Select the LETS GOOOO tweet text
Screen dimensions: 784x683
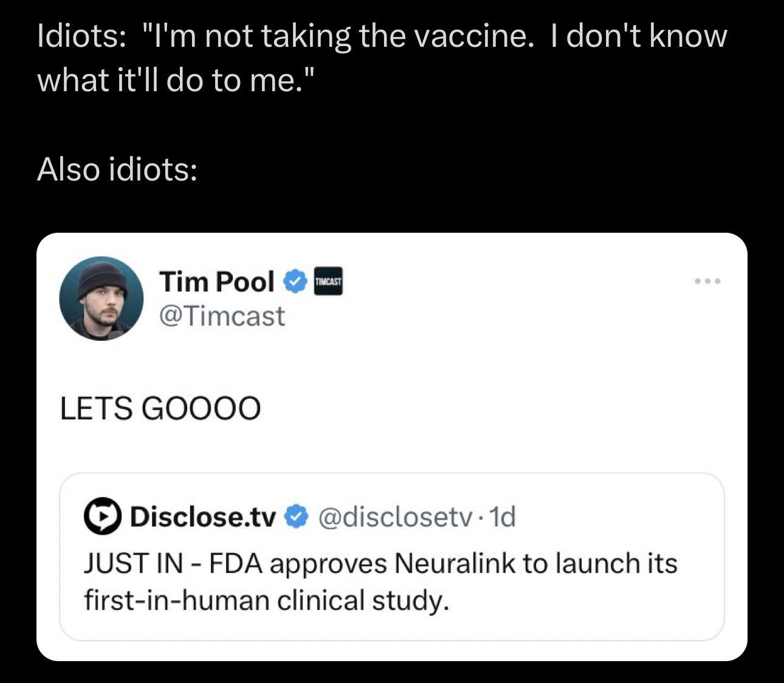pos(159,408)
